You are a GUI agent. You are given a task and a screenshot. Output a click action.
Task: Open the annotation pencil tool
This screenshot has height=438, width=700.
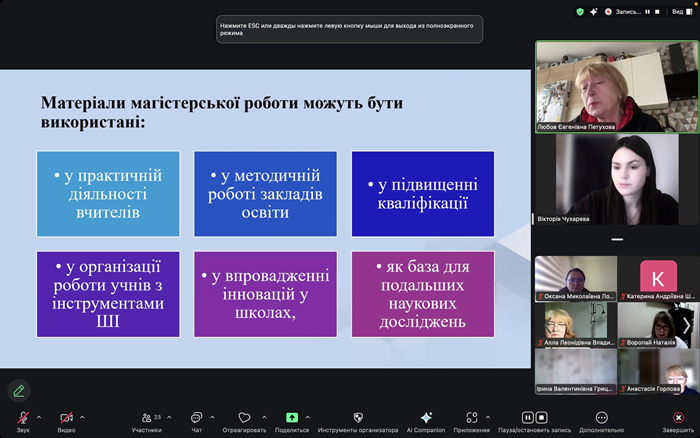click(x=18, y=390)
